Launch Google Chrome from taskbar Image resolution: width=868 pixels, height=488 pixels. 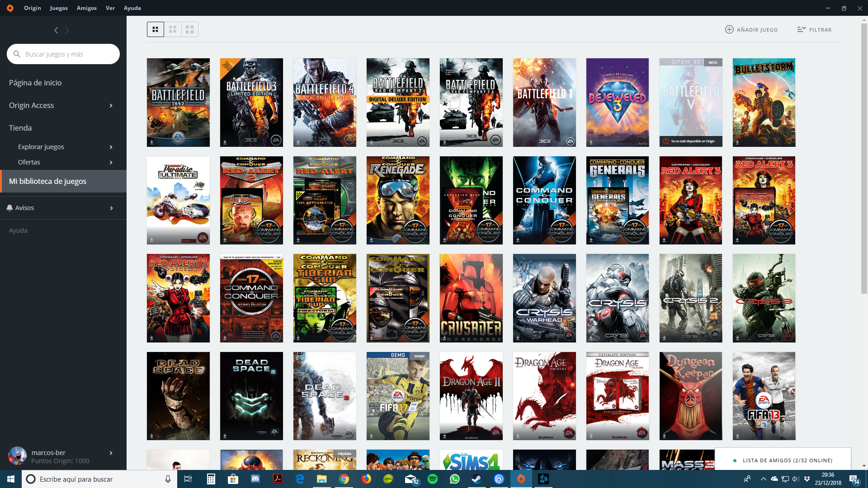click(x=344, y=479)
